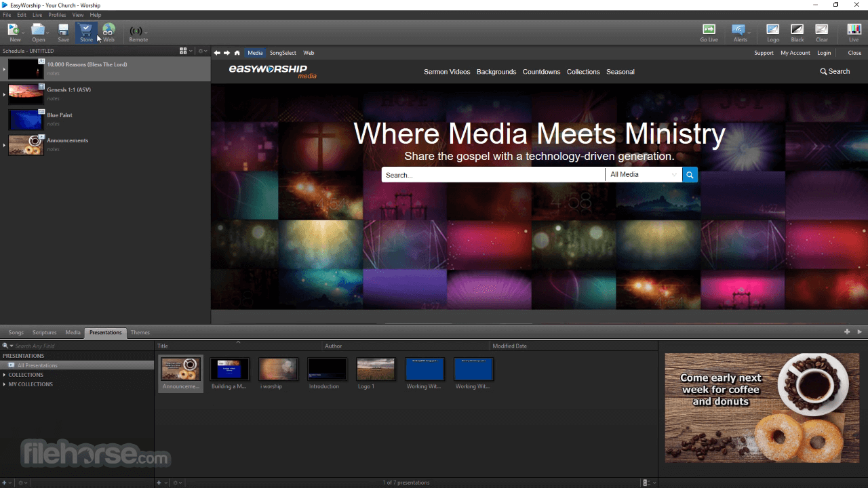Switch to the Songs tab
The height and width of the screenshot is (488, 868).
click(16, 333)
